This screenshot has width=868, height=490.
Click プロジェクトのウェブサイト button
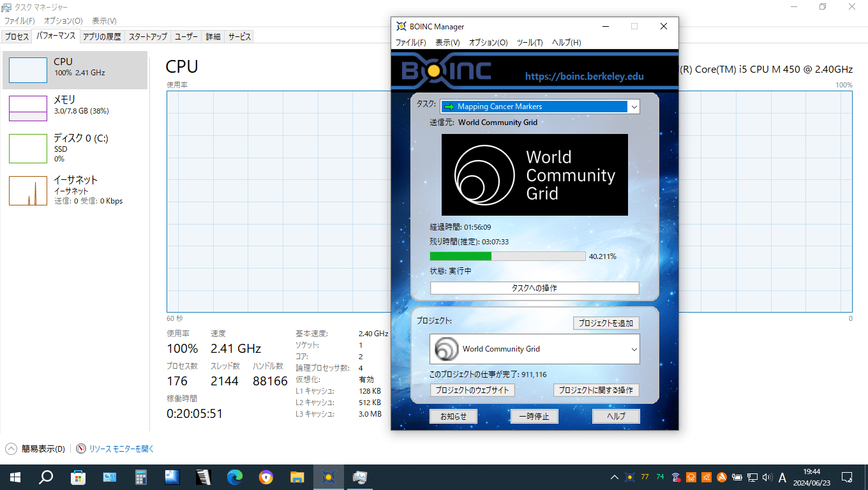pos(472,390)
